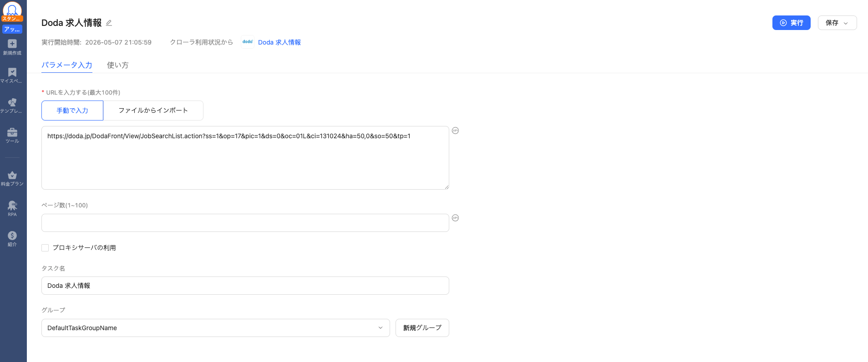This screenshot has height=362, width=868.
Task: Select 手動で入力 option
Action: coord(72,111)
